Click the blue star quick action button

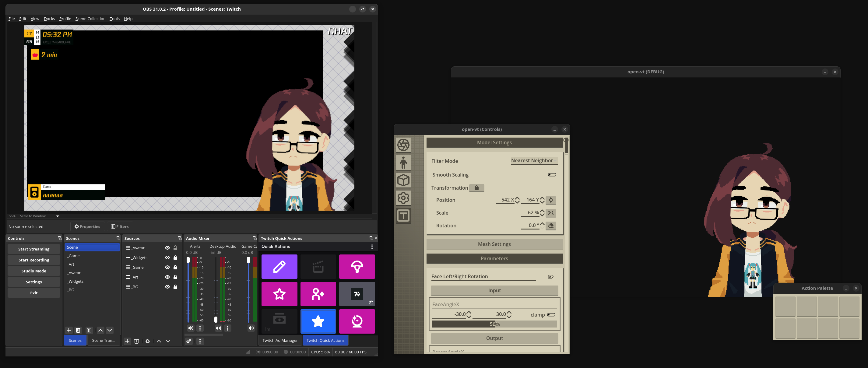[318, 321]
